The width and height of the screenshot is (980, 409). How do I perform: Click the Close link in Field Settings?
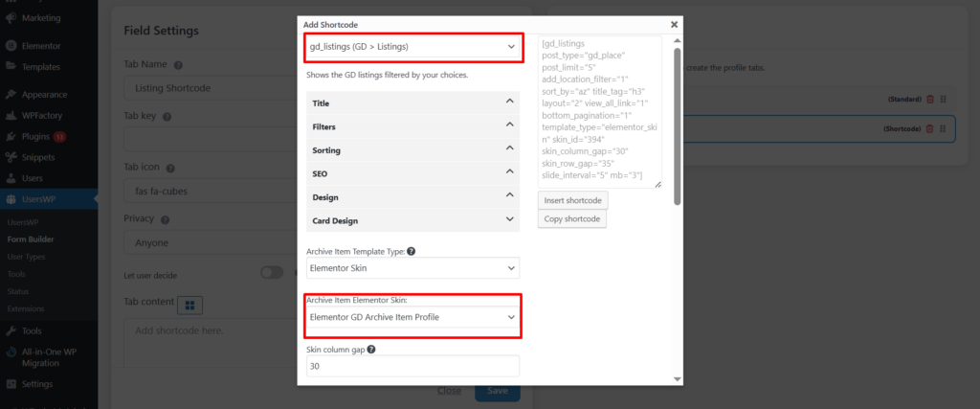449,390
